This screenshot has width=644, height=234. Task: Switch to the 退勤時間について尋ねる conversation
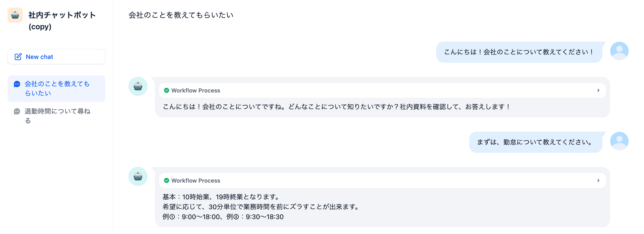click(x=57, y=116)
